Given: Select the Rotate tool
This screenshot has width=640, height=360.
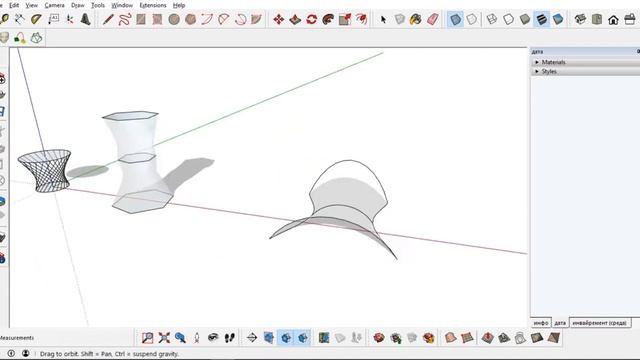Looking at the screenshot, I should 312,19.
